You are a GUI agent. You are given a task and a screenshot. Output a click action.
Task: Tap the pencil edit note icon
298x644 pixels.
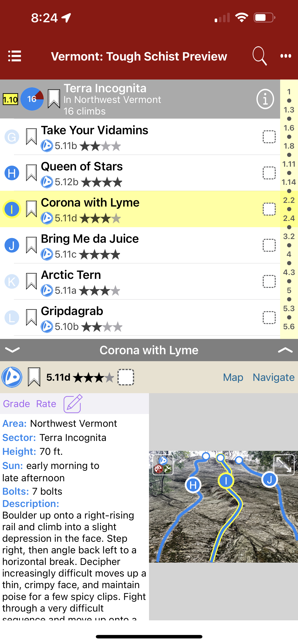[x=73, y=404]
